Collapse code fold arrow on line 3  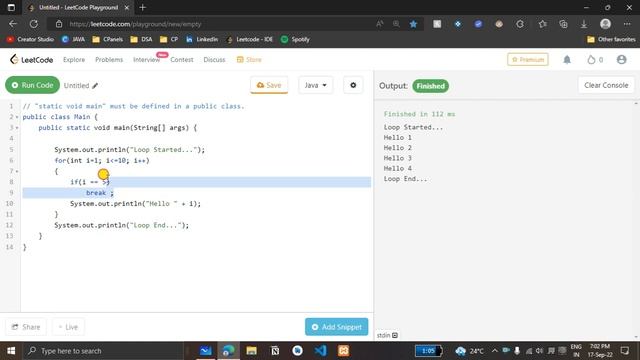[17, 128]
